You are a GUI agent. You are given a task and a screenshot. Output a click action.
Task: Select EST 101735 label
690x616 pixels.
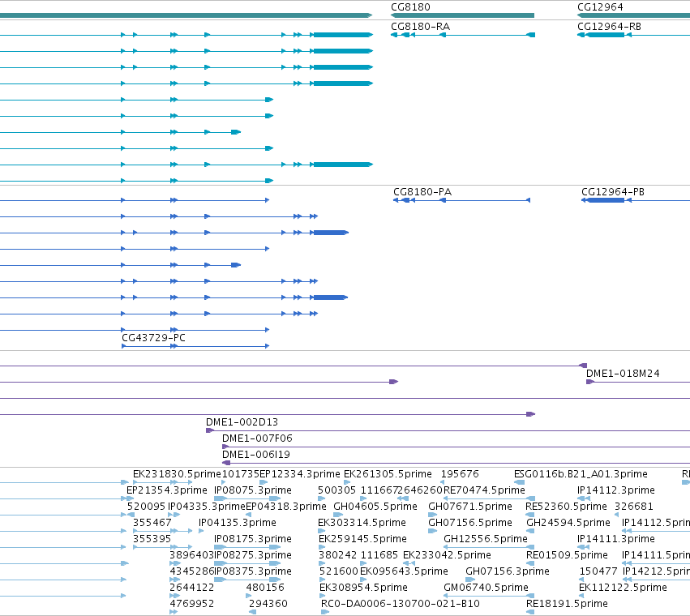click(x=241, y=474)
